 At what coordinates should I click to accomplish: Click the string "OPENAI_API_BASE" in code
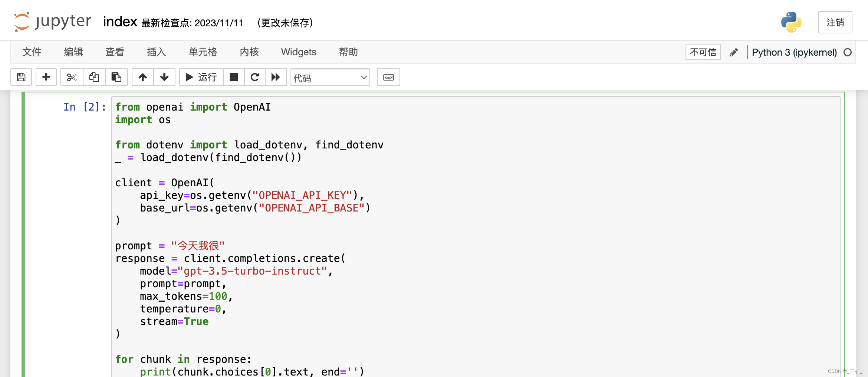point(312,208)
